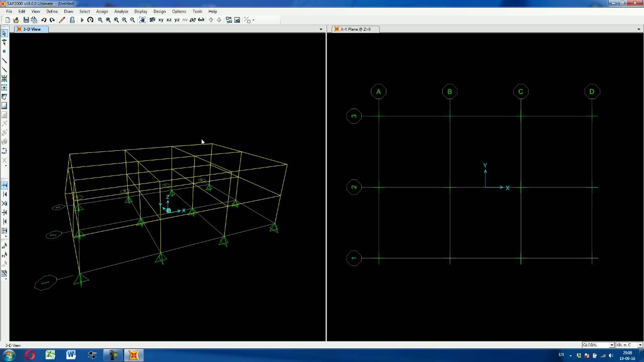Open the Display menu
644x362 pixels.
click(141, 11)
